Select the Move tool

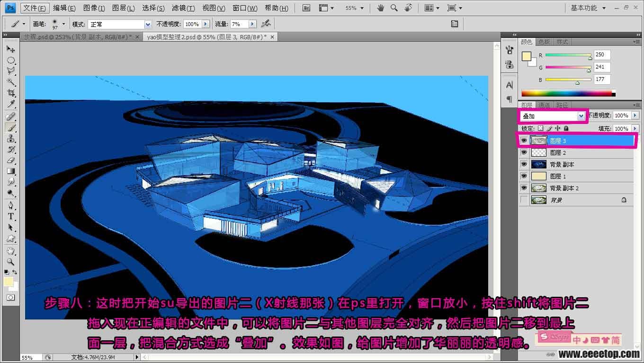[x=11, y=49]
